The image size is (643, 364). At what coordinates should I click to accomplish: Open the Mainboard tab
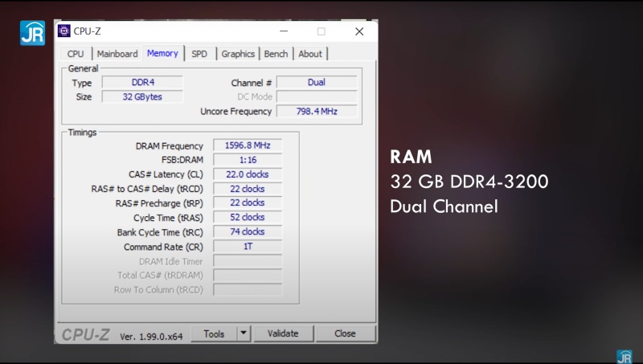pyautogui.click(x=117, y=54)
